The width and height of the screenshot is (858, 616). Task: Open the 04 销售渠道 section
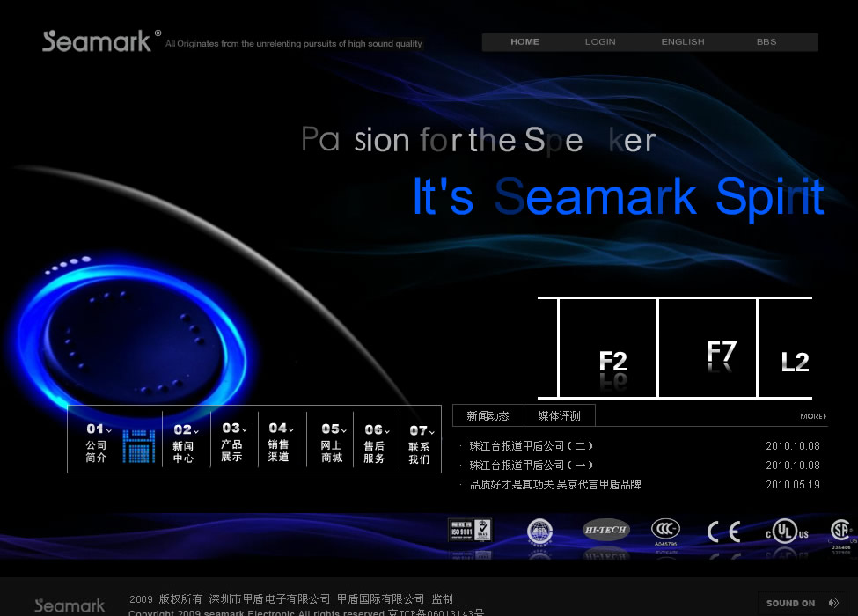point(281,442)
